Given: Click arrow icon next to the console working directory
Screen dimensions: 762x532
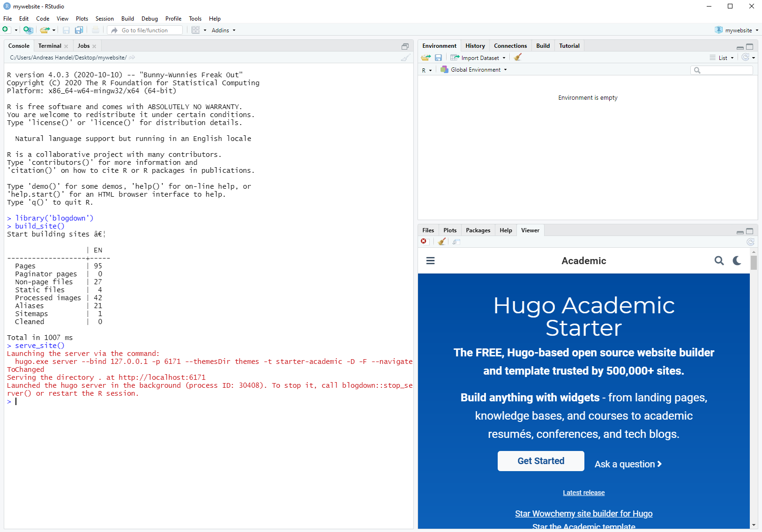Looking at the screenshot, I should tap(132, 58).
